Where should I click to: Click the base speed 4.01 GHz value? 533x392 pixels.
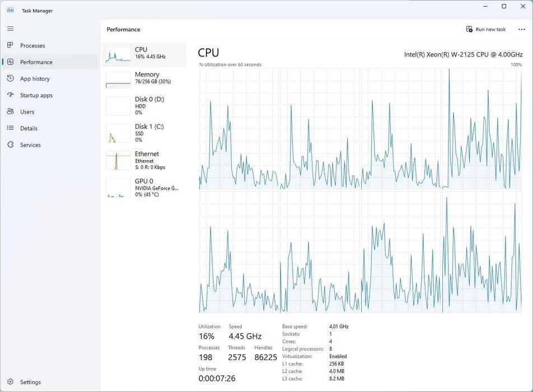[x=339, y=326]
